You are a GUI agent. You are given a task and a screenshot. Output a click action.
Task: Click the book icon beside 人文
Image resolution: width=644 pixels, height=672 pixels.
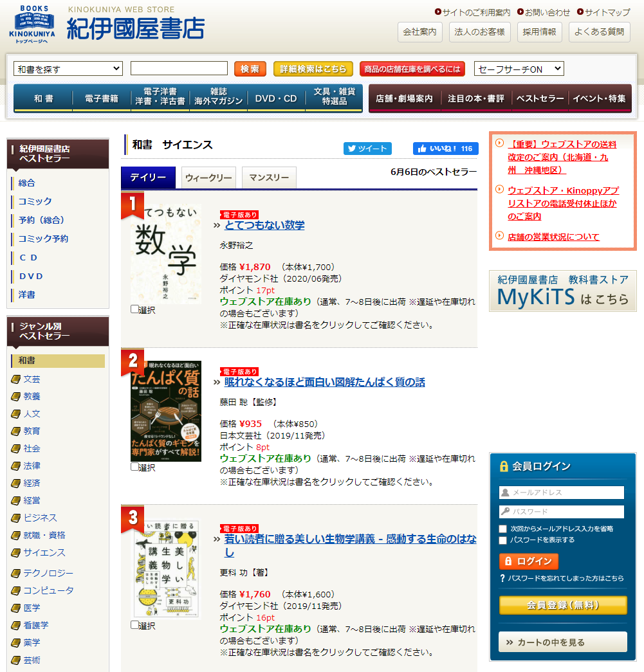16,414
